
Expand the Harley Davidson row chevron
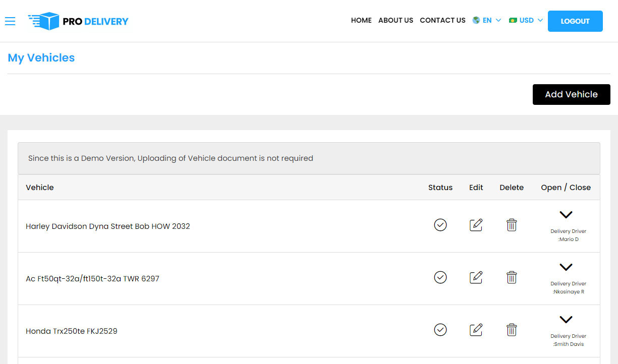566,215
